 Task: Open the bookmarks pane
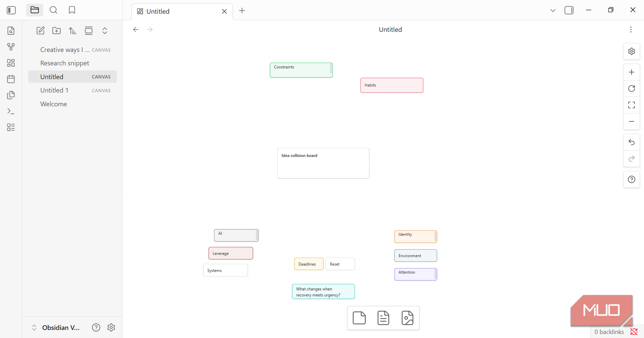(72, 10)
